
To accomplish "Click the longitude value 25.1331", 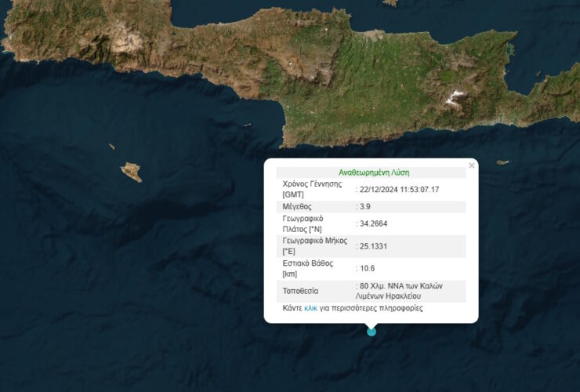I will [374, 246].
